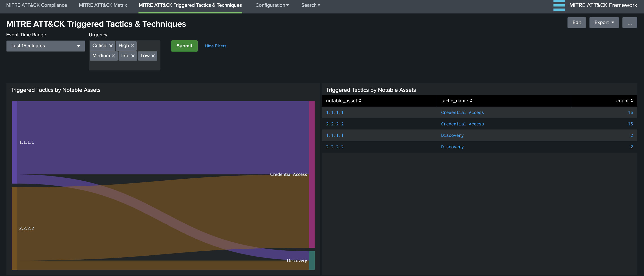
Task: Click the Edit dashboard button
Action: point(576,22)
